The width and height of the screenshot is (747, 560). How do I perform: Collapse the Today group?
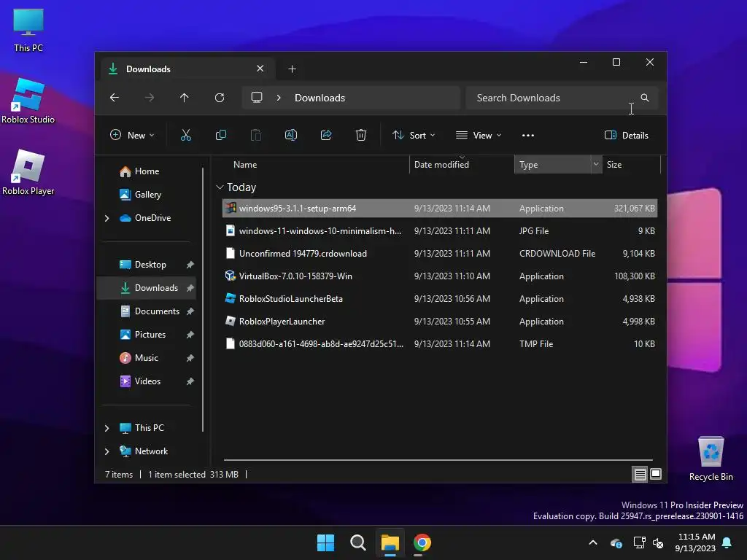(x=220, y=187)
